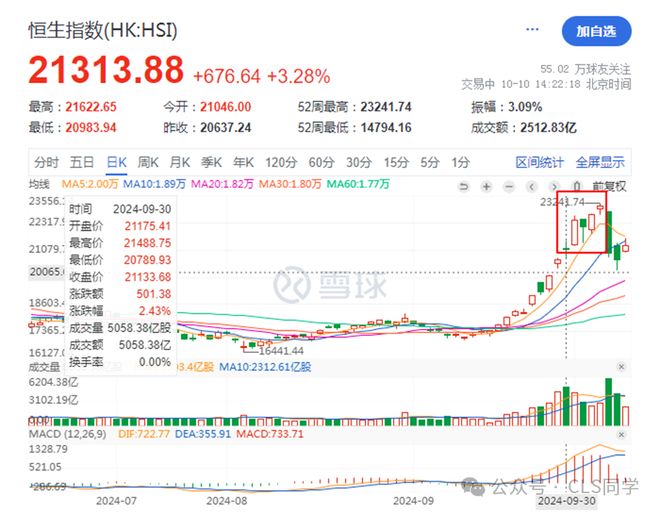
Task: Switch to the 30分 interval tab
Action: 359,162
